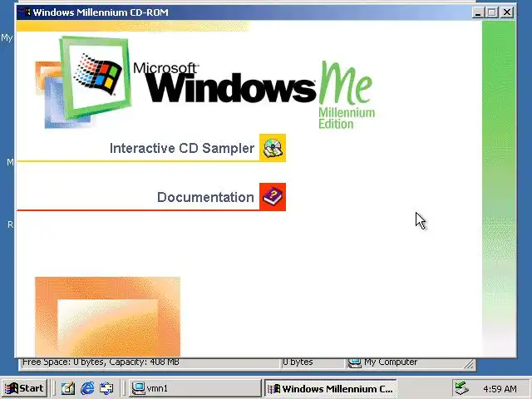Switch to the vmn1 taskbar button
Screen dimensions: 532x399
195,388
